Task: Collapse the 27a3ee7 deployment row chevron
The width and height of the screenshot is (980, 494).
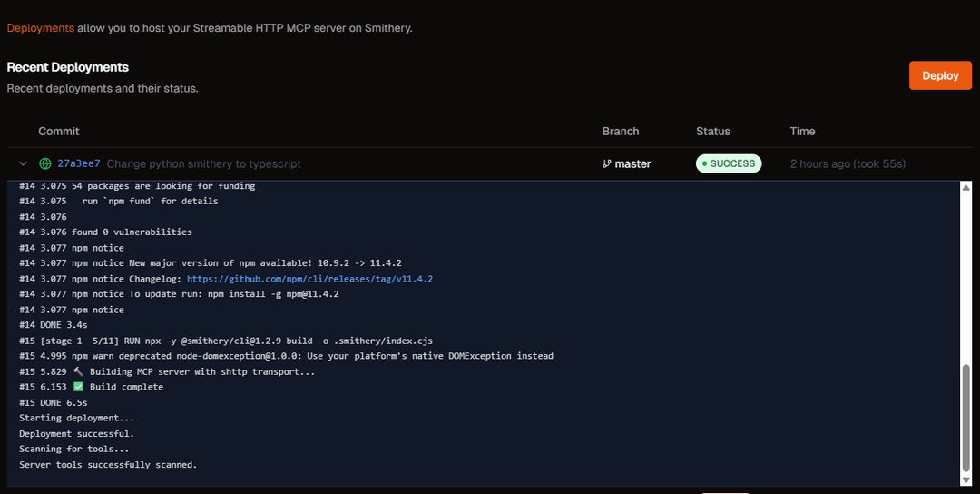Action: [x=23, y=164]
